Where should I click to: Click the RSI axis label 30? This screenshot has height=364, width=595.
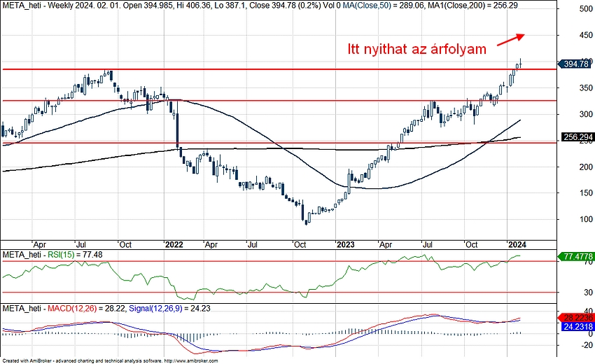[x=588, y=293]
